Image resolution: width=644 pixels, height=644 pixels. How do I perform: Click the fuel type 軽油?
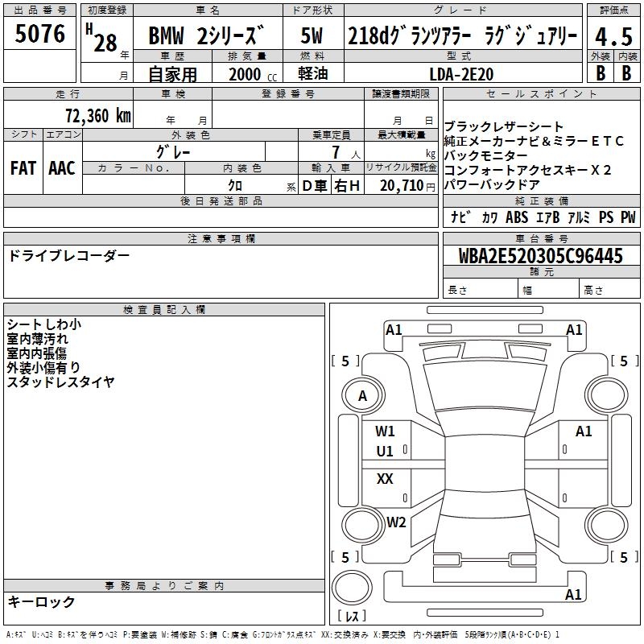[x=313, y=73]
